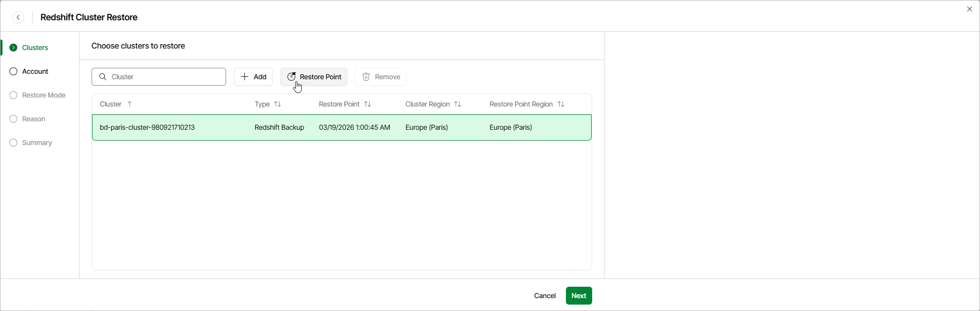Select the Account step radio circle
Viewport: 980px width, 311px height.
pos(13,71)
